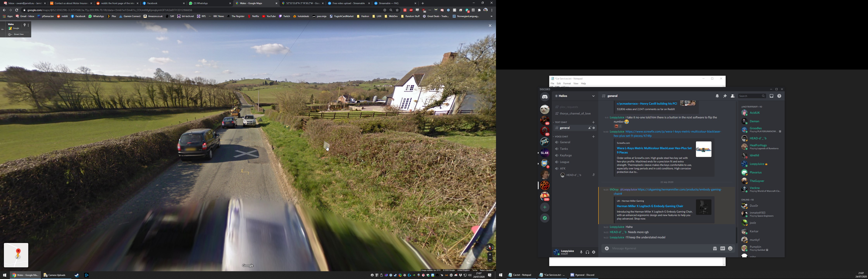Create channel plus beside TEXT CHAT
868x279 pixels.
tap(593, 122)
